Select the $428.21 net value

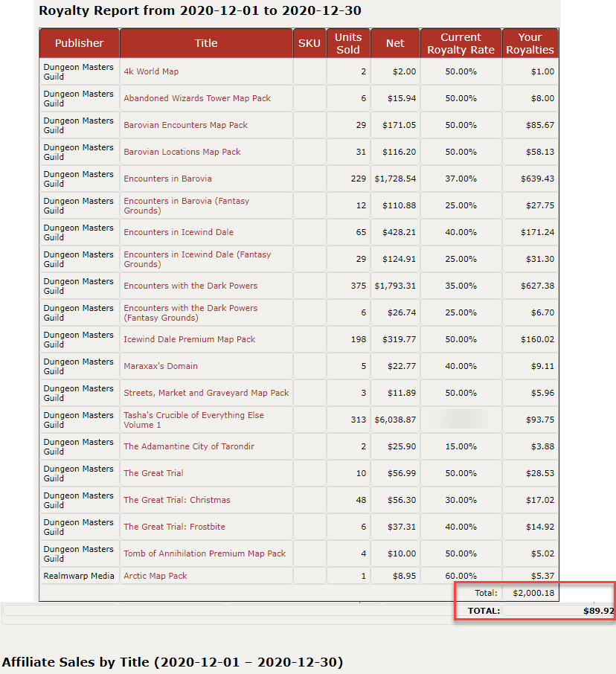(x=400, y=232)
